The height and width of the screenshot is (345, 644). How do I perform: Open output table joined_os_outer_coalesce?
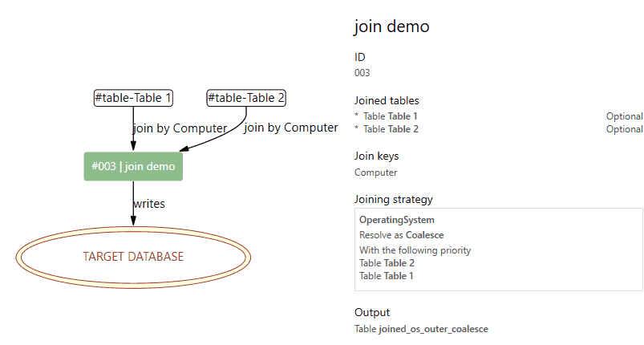pyautogui.click(x=433, y=329)
